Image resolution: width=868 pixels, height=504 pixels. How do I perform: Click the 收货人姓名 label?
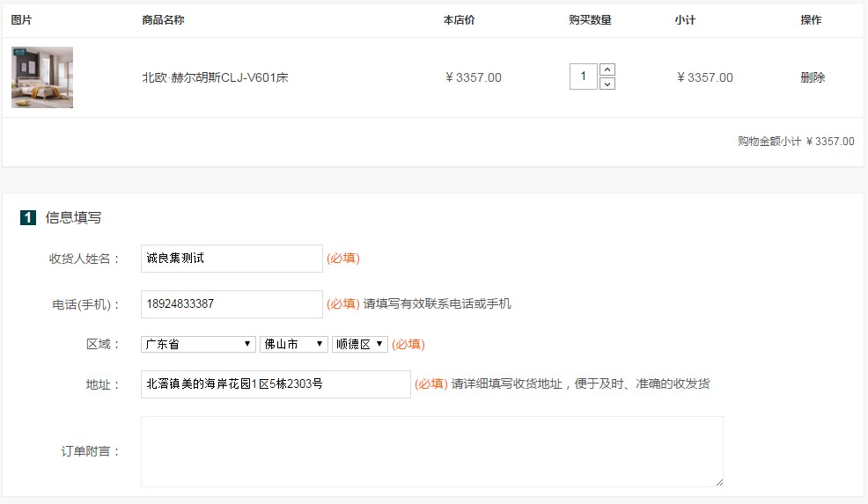(x=85, y=259)
